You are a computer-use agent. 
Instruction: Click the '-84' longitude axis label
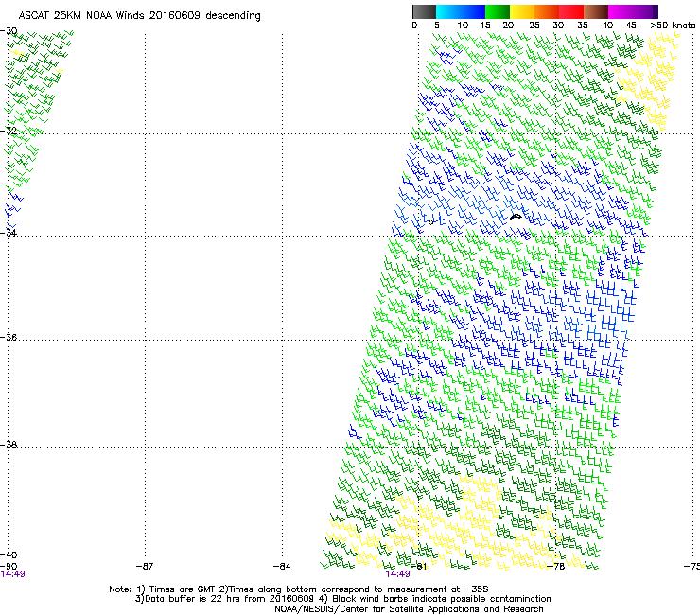[282, 566]
